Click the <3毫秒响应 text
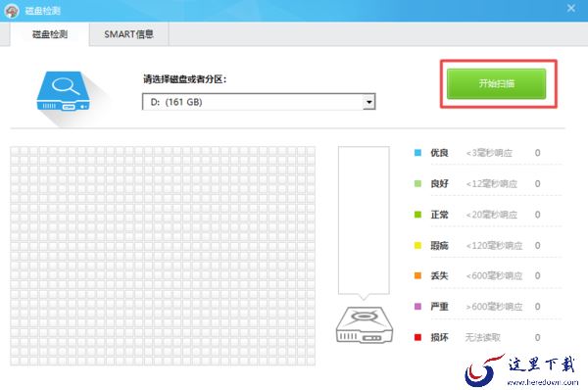Viewport: 588px width, 390px height. click(x=489, y=153)
